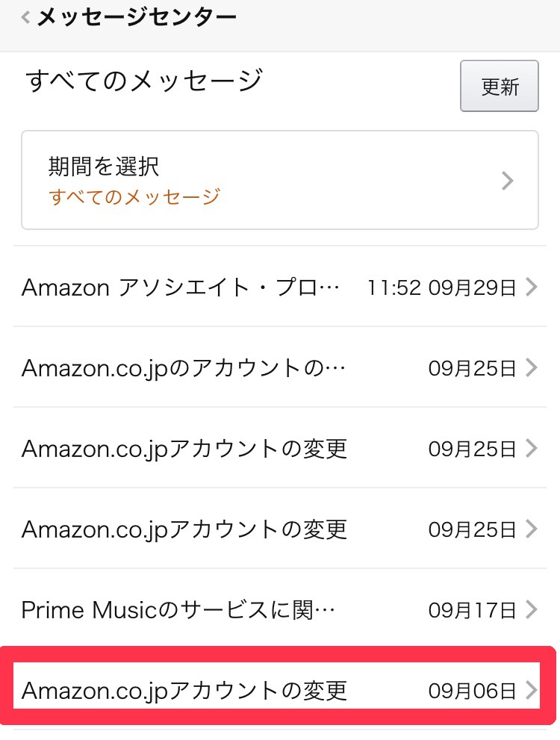Screen dimensions: 560x740
Task: Open the 期間を選択 period selector
Action: (279, 180)
